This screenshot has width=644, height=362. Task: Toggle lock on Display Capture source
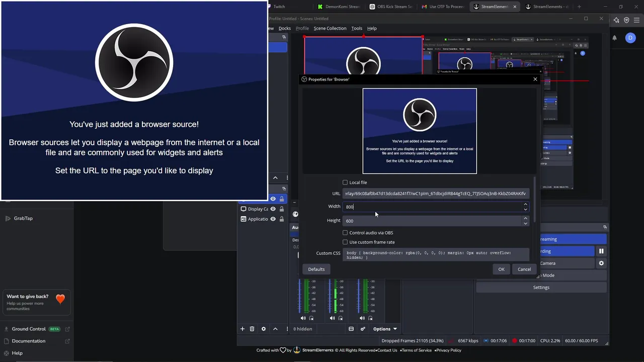[x=282, y=209]
